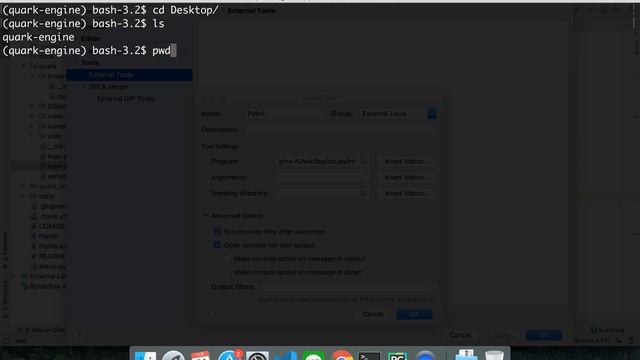This screenshot has height=360, width=640.
Task: Open Calendar from the Dock
Action: (200, 356)
